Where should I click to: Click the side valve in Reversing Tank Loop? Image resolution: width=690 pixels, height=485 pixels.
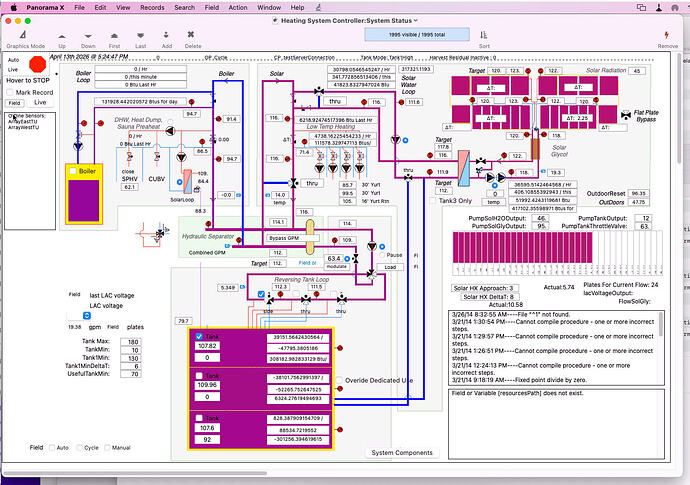coord(269,300)
